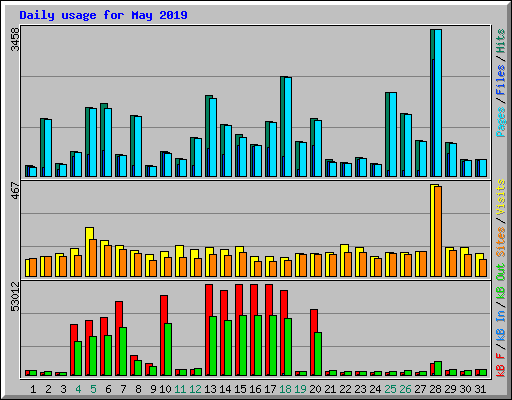
Task: Click the red kB bar for day 7
Action: (x=117, y=338)
